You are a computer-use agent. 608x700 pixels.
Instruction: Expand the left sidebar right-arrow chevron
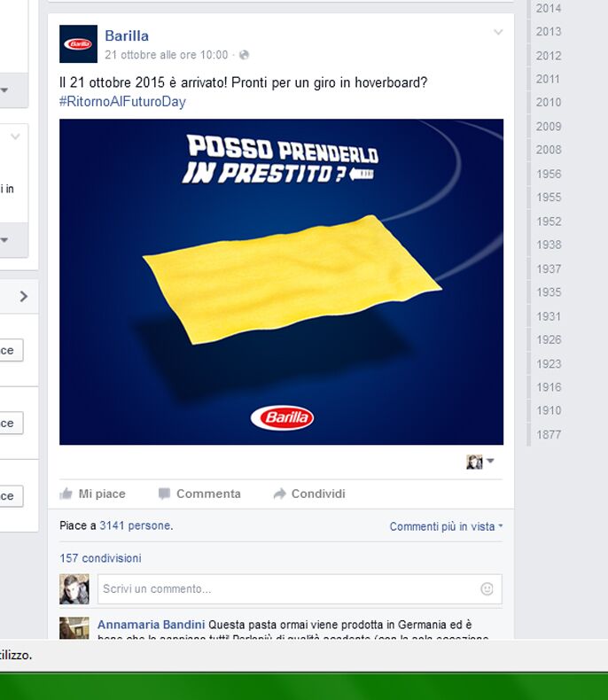[x=24, y=297]
